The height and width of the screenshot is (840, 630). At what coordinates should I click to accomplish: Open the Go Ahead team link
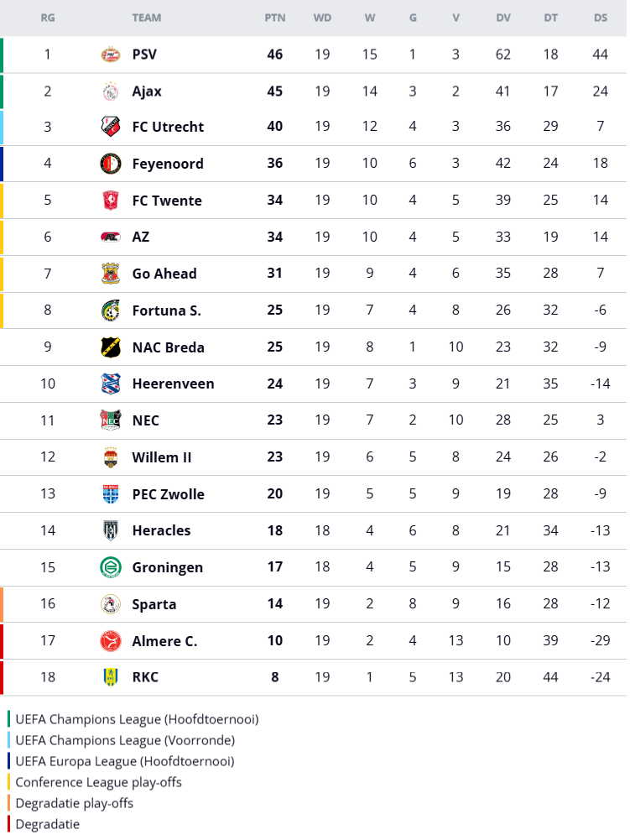[x=164, y=274]
